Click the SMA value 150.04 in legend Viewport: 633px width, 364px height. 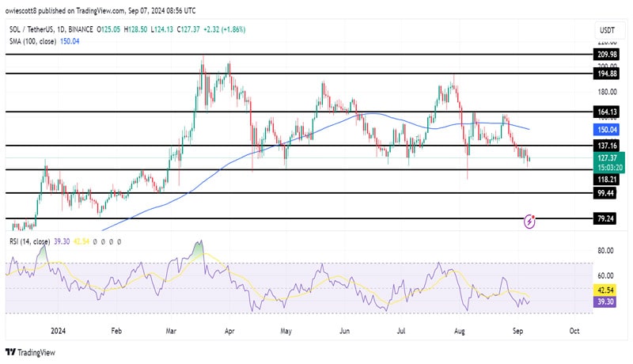point(70,41)
